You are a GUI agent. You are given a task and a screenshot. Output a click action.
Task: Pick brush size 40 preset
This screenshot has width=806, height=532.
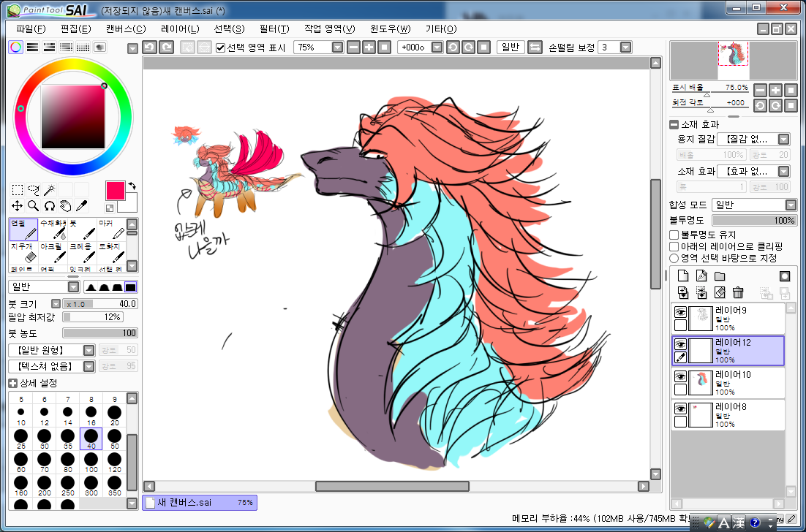tap(91, 438)
